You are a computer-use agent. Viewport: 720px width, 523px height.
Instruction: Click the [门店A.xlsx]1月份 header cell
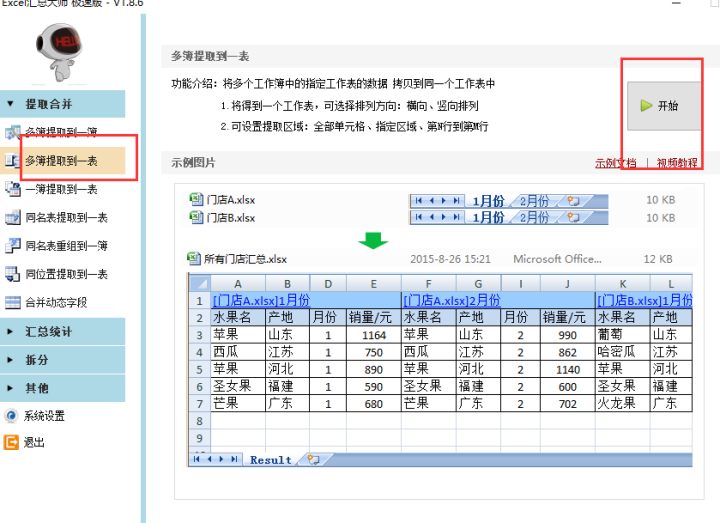pyautogui.click(x=306, y=300)
